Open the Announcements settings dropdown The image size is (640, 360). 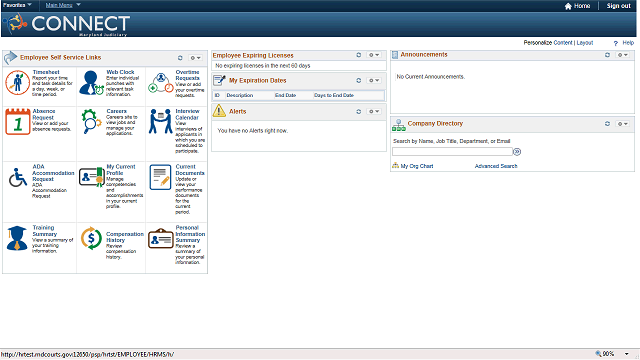point(623,55)
